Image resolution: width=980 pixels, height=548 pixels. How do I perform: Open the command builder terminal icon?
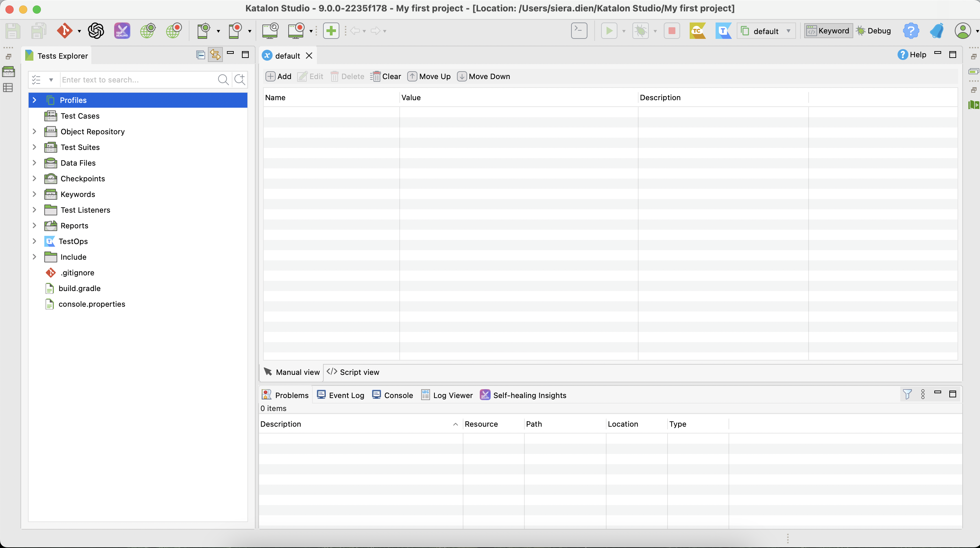[579, 31]
